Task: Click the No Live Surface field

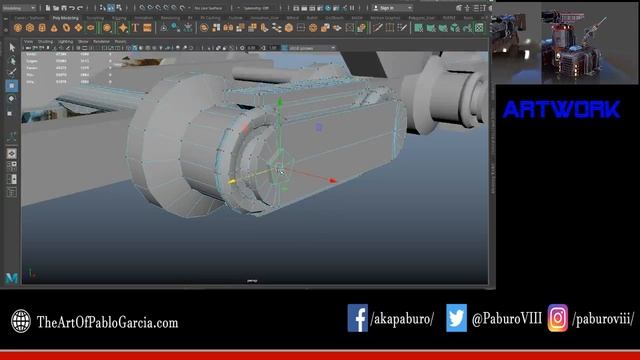Action: pyautogui.click(x=209, y=8)
